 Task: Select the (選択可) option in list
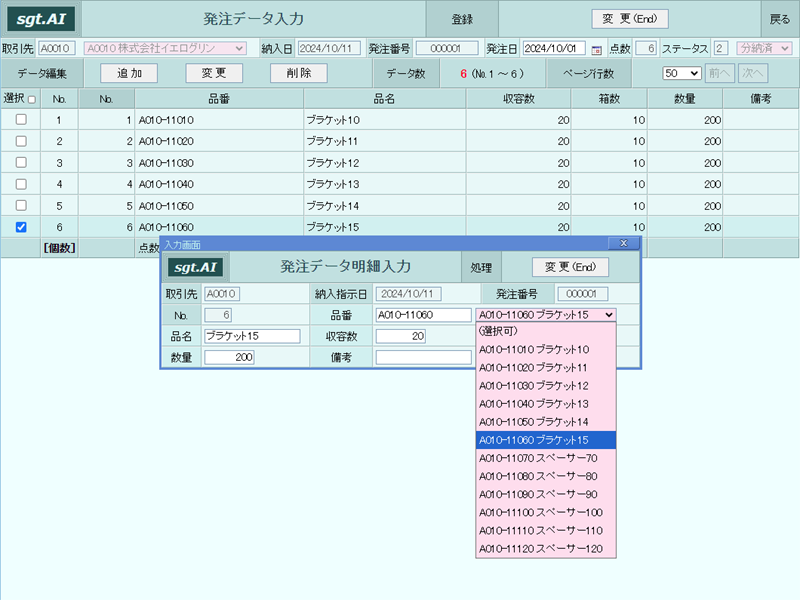[545, 331]
